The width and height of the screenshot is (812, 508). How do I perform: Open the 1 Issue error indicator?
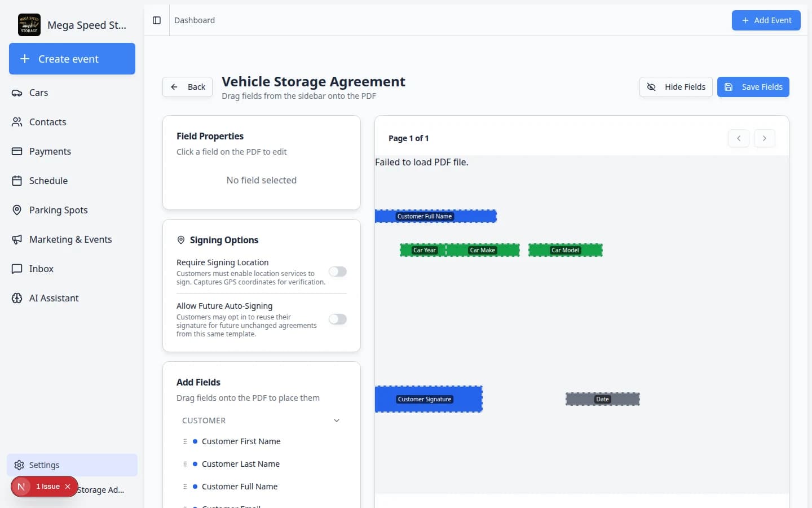(48, 487)
